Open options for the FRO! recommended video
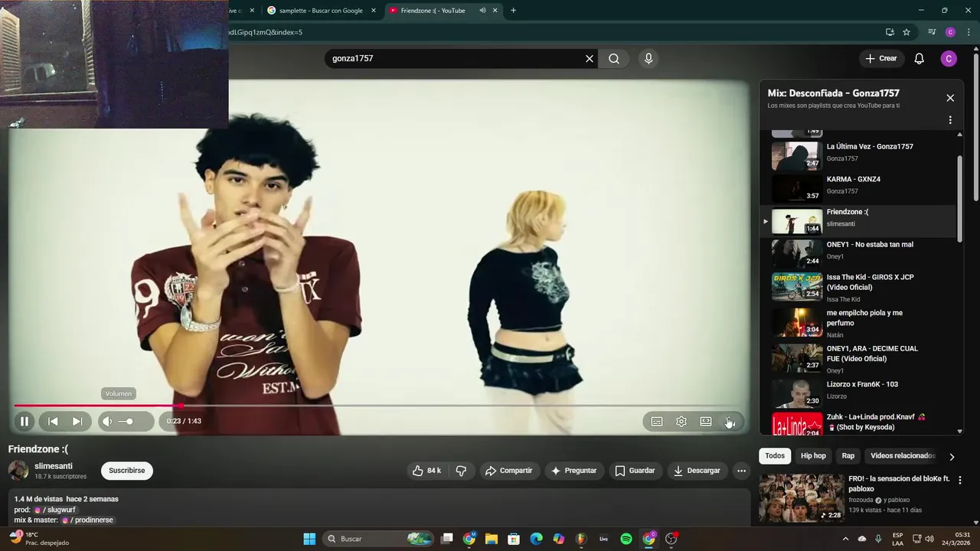Viewport: 980px width, 551px height. coord(960,481)
